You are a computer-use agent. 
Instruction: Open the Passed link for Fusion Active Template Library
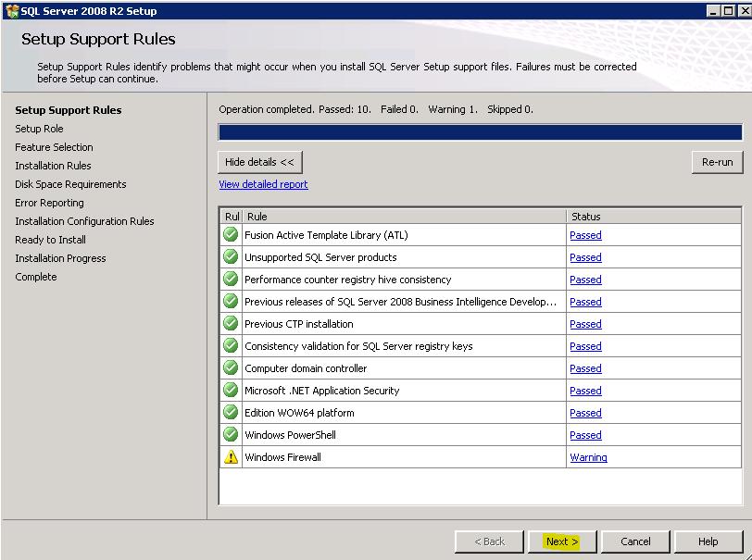585,235
